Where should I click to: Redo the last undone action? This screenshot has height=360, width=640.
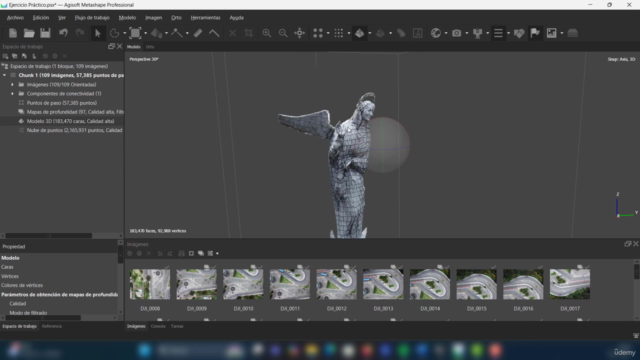pyautogui.click(x=80, y=33)
